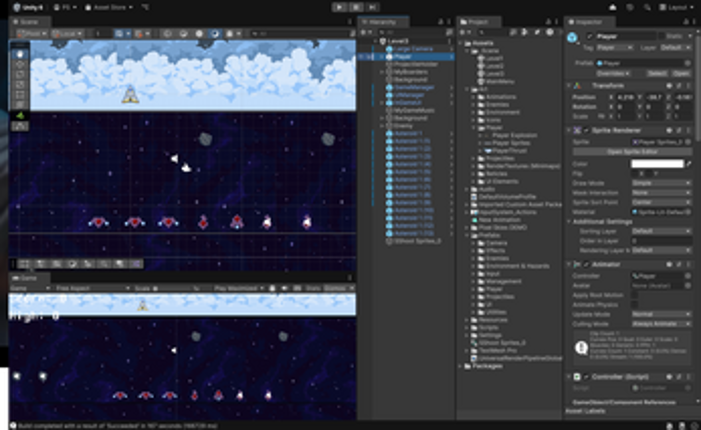The width and height of the screenshot is (701, 430).
Task: Collapse the Animator component
Action: click(569, 265)
